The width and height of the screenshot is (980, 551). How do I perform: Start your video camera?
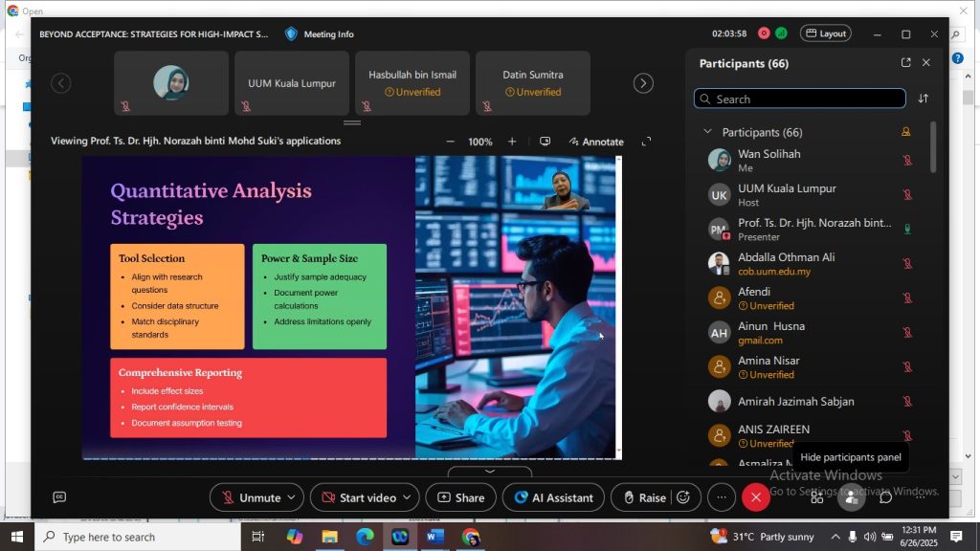click(359, 497)
